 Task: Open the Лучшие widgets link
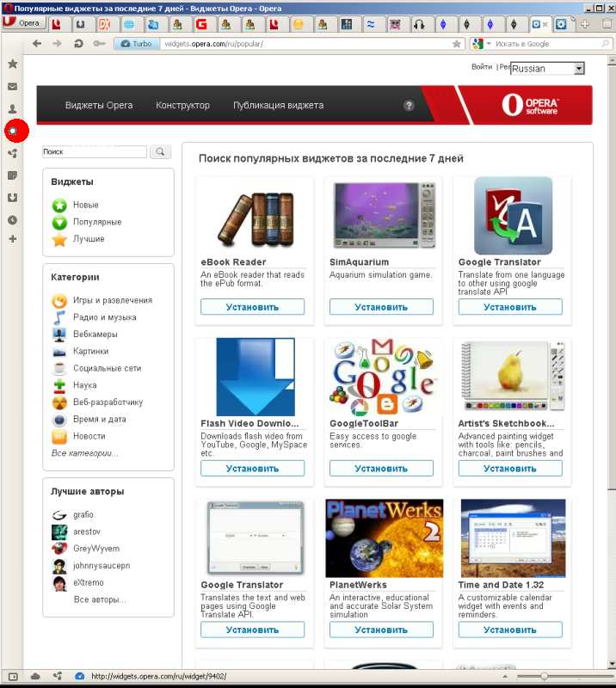[89, 239]
